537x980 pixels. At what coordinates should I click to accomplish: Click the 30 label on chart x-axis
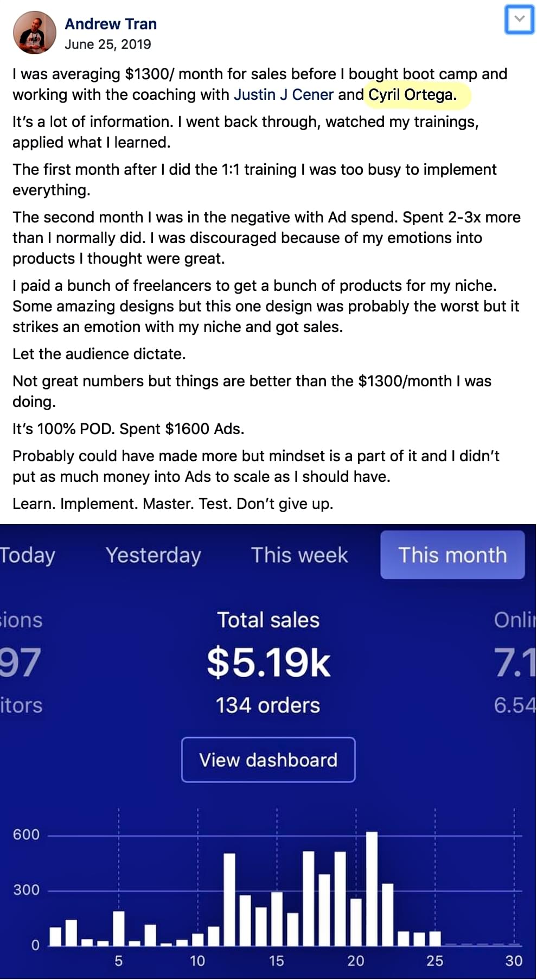point(514,961)
